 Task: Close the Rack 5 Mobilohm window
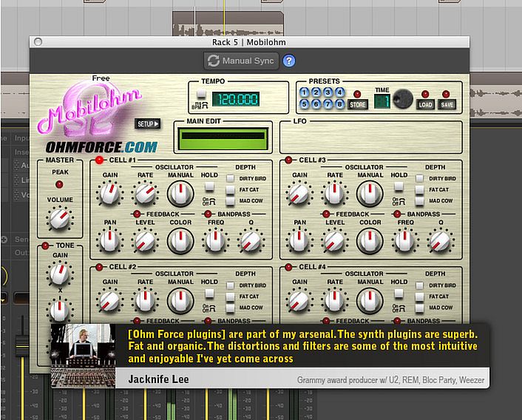[38, 42]
